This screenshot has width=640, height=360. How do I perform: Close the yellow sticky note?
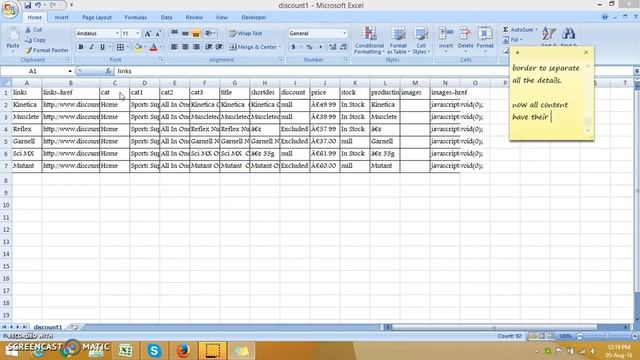[586, 52]
